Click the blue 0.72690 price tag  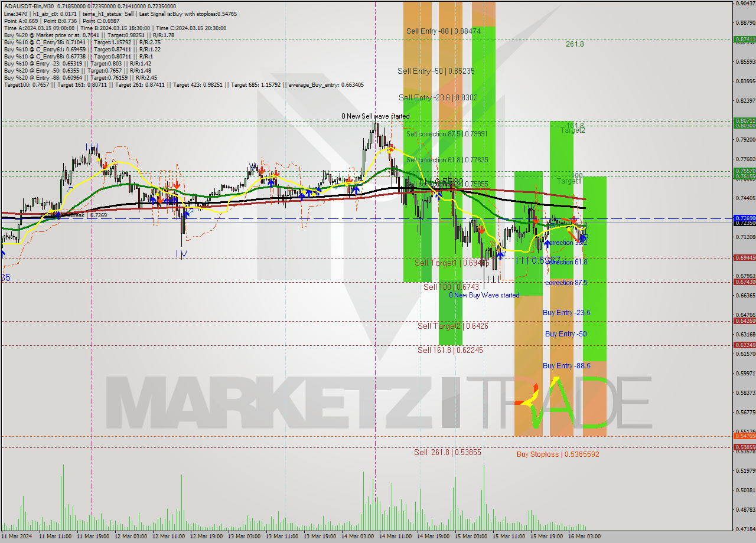[744, 218]
